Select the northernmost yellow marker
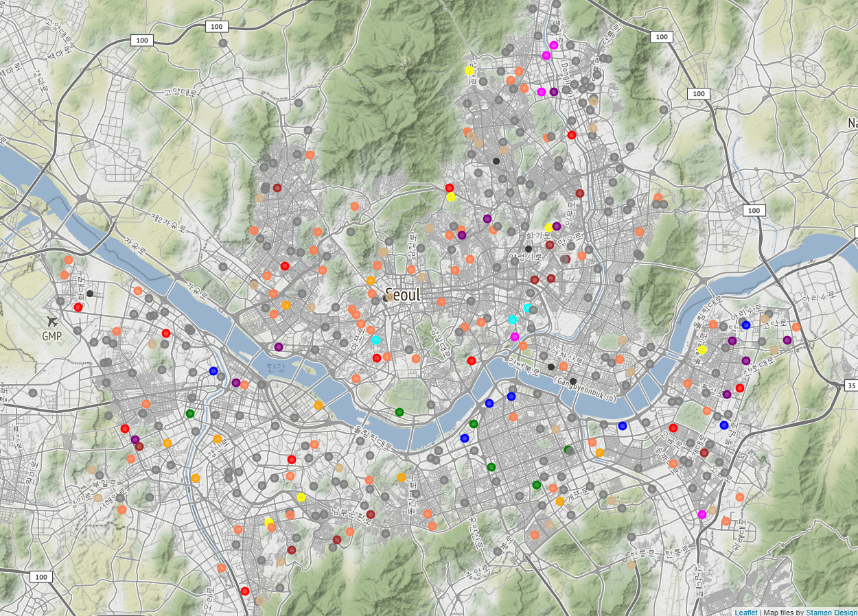The image size is (858, 616). 469,71
